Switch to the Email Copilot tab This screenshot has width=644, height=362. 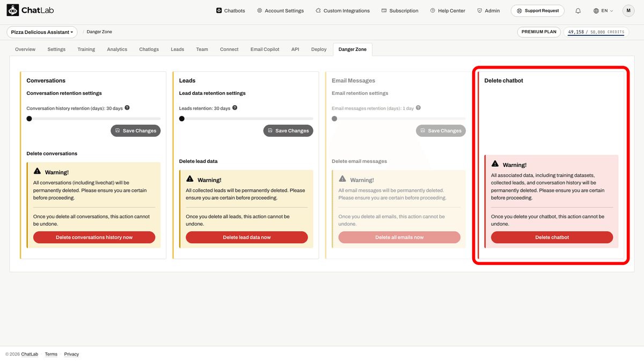coord(265,49)
